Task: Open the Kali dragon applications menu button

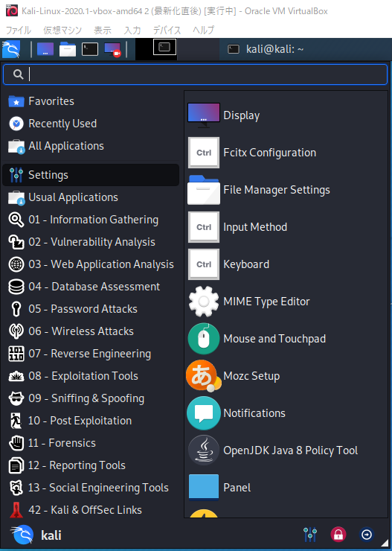Action: (x=11, y=49)
